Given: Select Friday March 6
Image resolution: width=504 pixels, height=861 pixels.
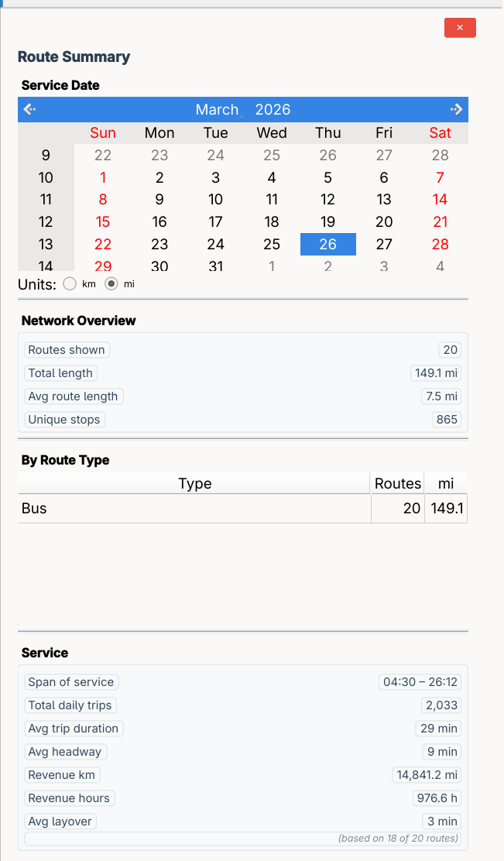Looking at the screenshot, I should (x=384, y=177).
